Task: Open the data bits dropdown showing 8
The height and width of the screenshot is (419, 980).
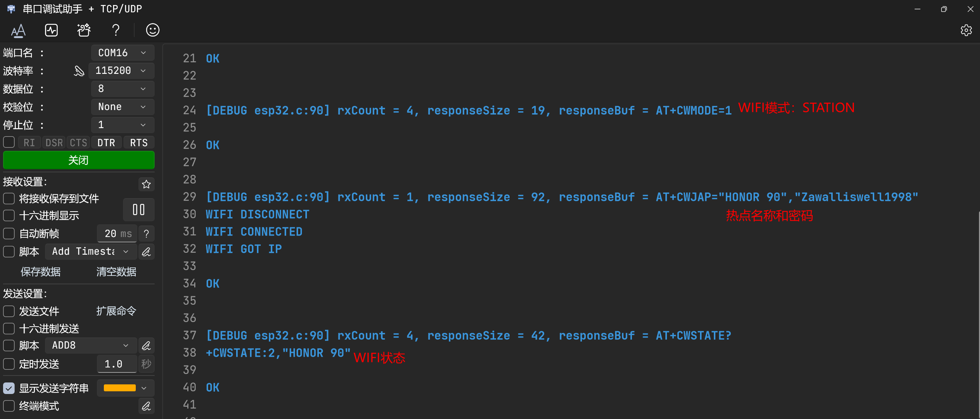Action: click(x=123, y=89)
